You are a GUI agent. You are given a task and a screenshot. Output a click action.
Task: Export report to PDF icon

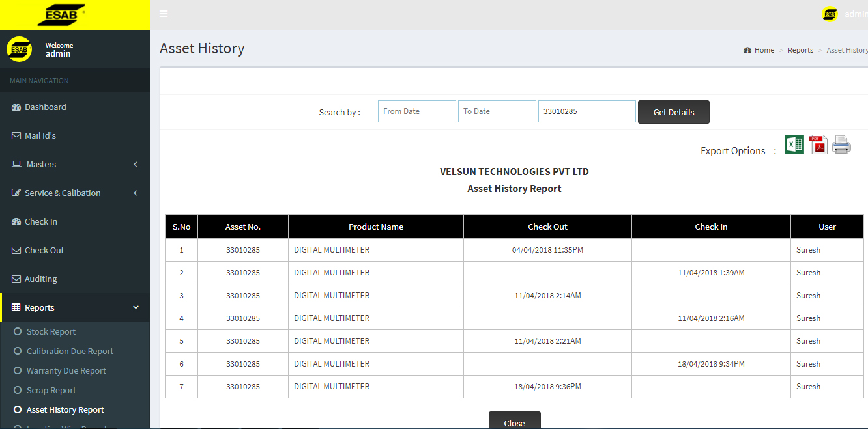click(818, 145)
